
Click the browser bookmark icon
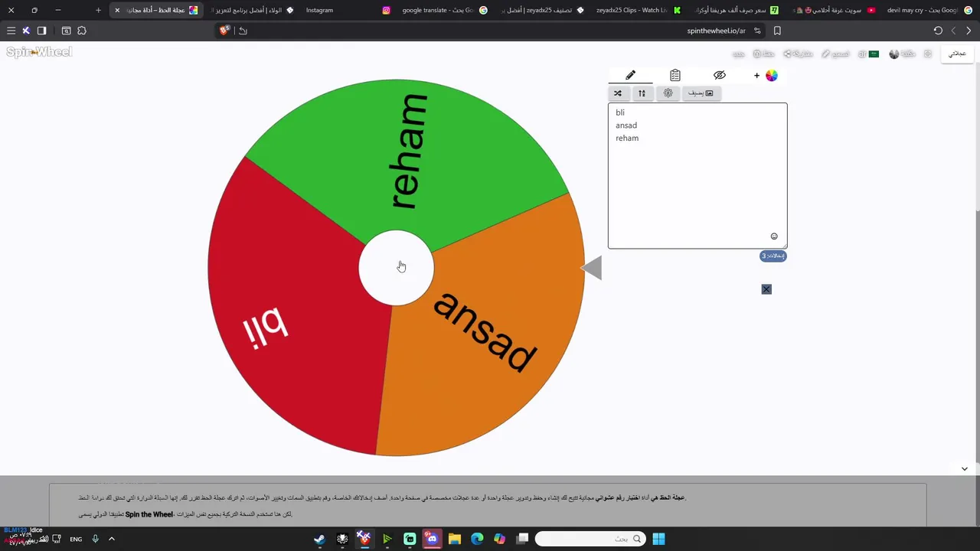[x=777, y=31]
